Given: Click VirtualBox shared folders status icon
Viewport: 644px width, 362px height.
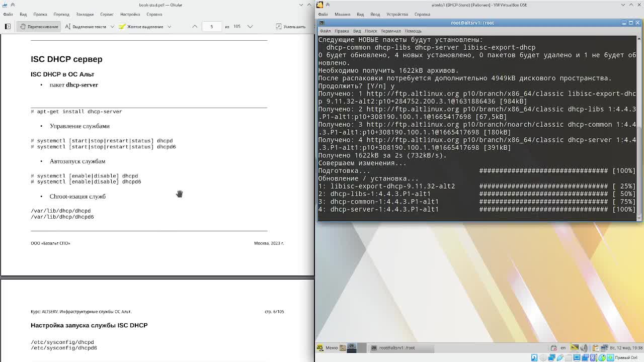Looking at the screenshot, I should [x=569, y=357].
